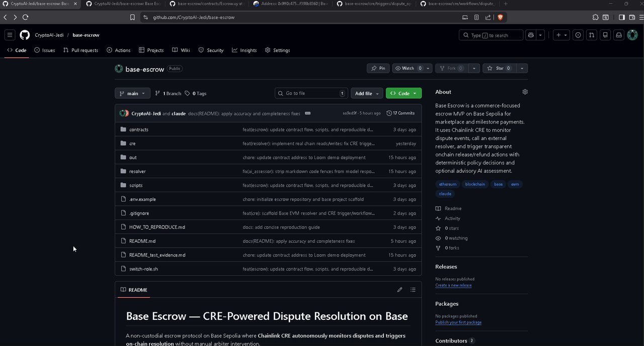Switch to the Actions tab
644x346 pixels.
[x=118, y=50]
